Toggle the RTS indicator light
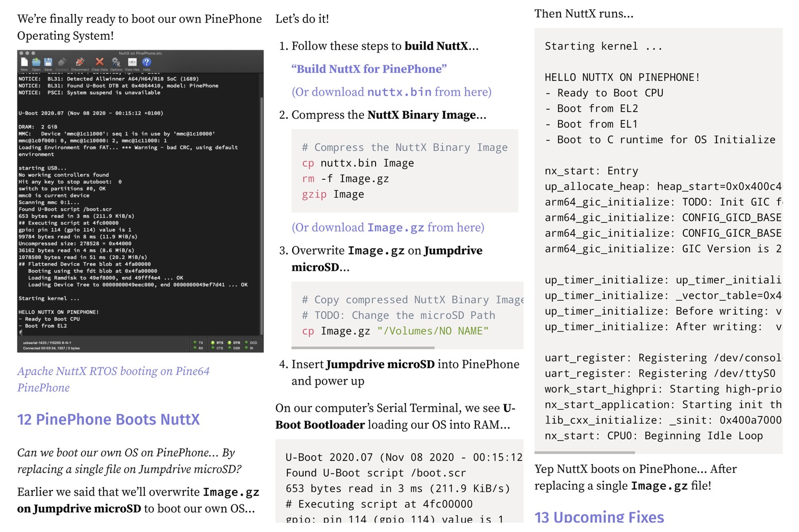Image resolution: width=799 pixels, height=532 pixels. pos(214,343)
